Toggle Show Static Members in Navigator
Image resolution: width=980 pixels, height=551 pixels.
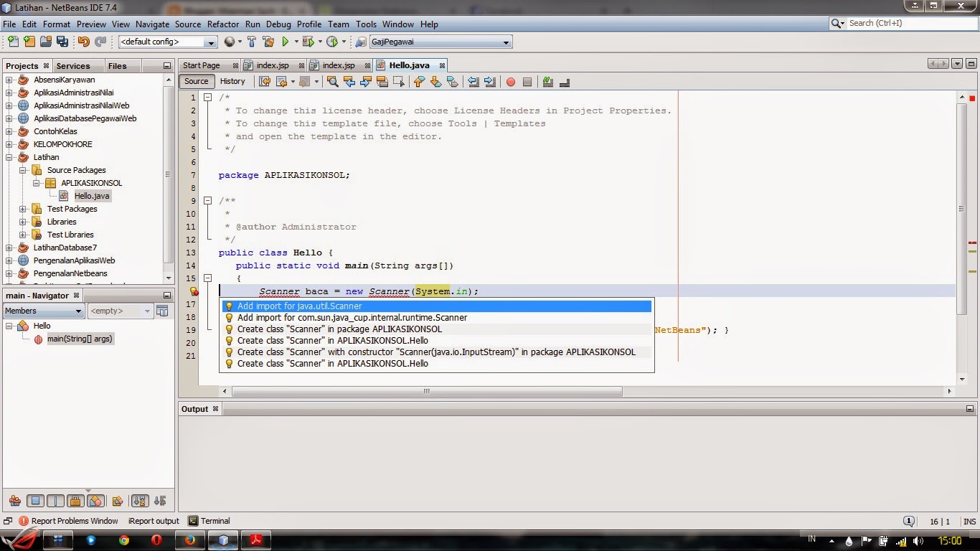(x=55, y=501)
